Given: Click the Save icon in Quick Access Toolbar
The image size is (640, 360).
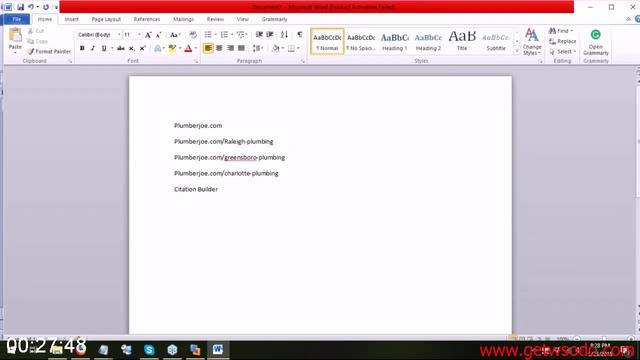Looking at the screenshot, I should click(x=20, y=7).
